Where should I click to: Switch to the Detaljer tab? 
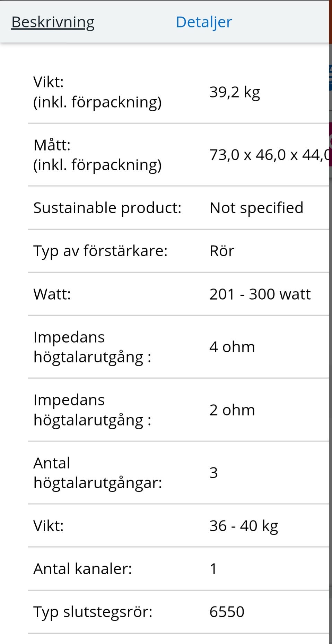pyautogui.click(x=204, y=22)
